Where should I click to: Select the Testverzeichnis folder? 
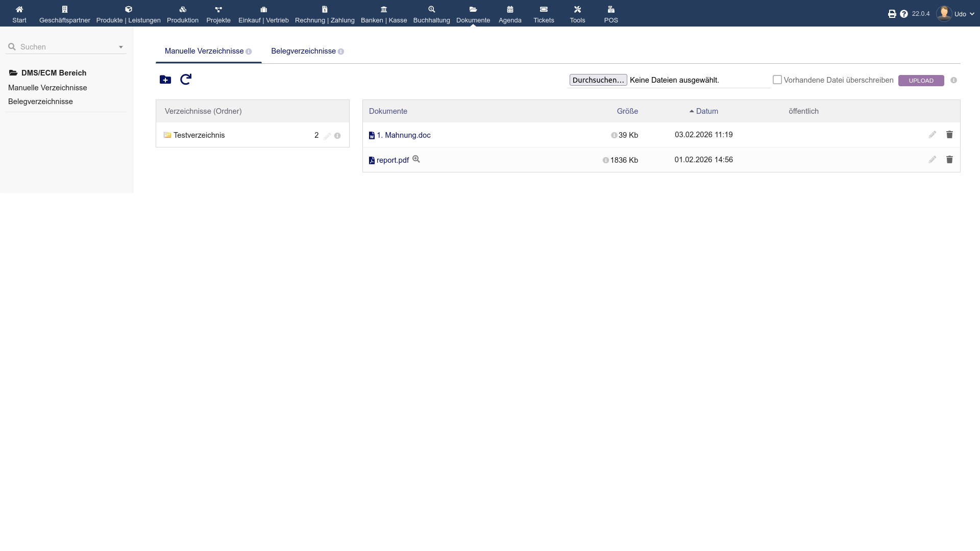pos(199,135)
